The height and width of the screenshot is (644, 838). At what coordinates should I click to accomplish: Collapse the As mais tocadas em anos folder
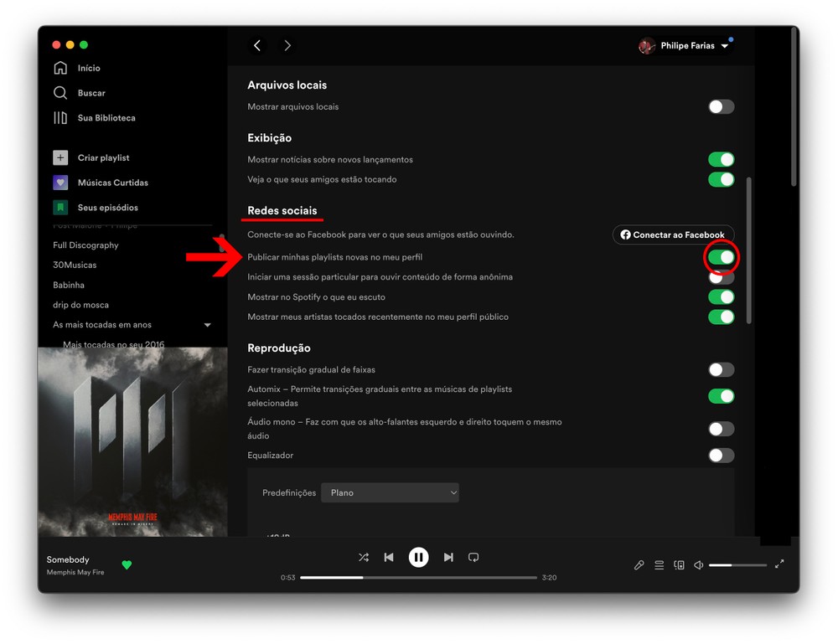(x=208, y=325)
